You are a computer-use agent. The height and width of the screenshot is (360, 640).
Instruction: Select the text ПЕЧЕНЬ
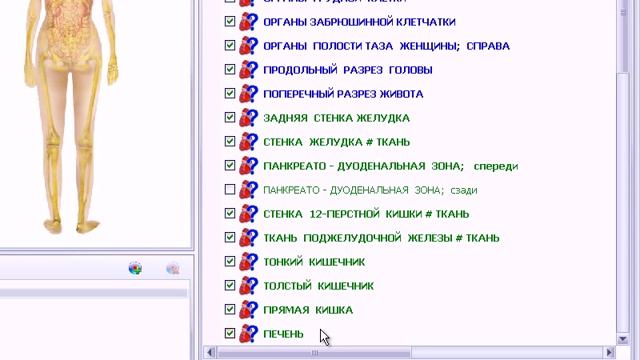(x=283, y=334)
